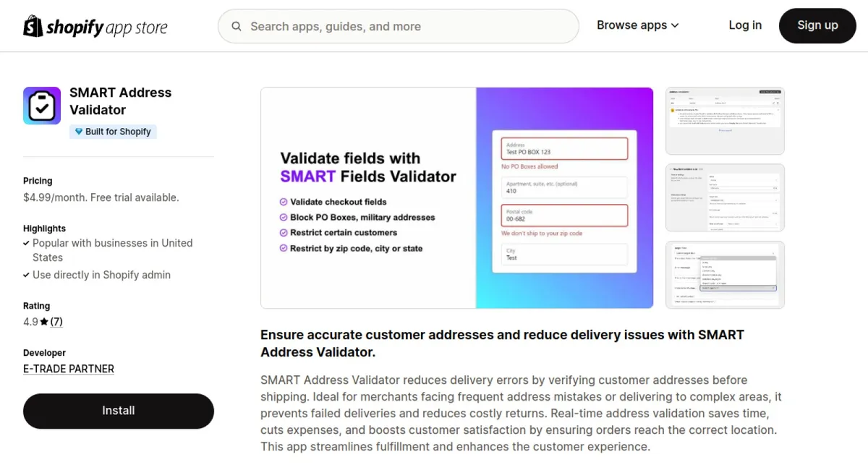The image size is (868, 470).
Task: Open the Log in page
Action: [745, 25]
